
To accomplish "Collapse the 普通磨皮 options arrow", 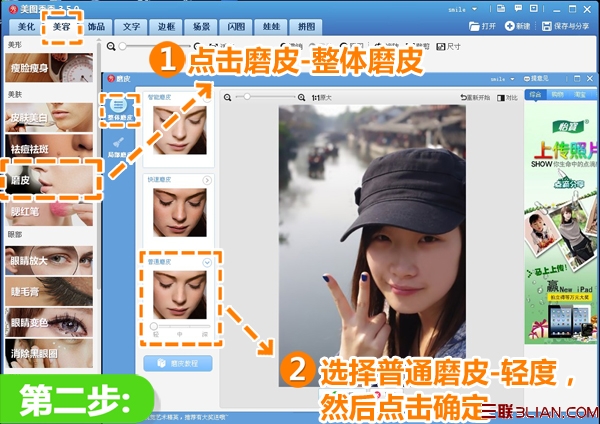I will [x=207, y=263].
